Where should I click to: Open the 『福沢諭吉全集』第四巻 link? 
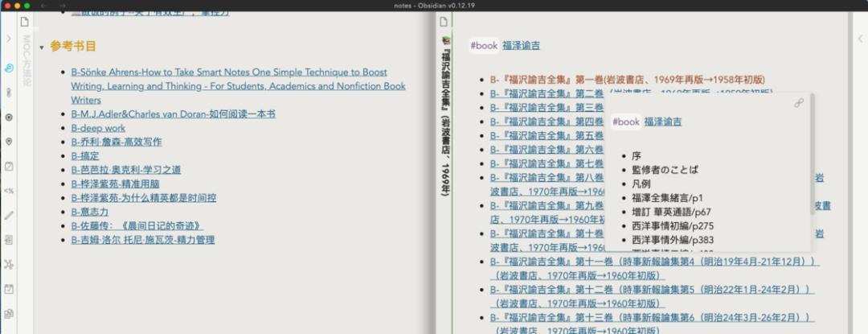click(x=547, y=122)
